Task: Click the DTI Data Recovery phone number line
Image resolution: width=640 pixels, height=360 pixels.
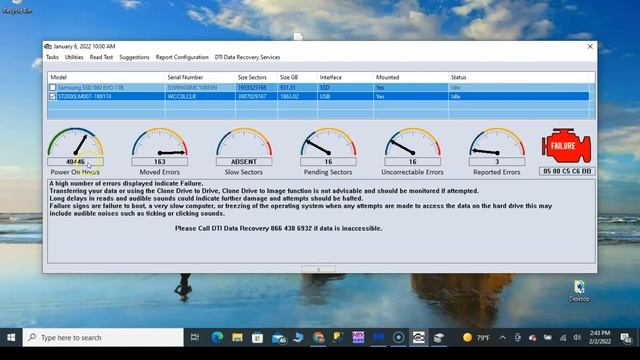Action: coord(278,229)
